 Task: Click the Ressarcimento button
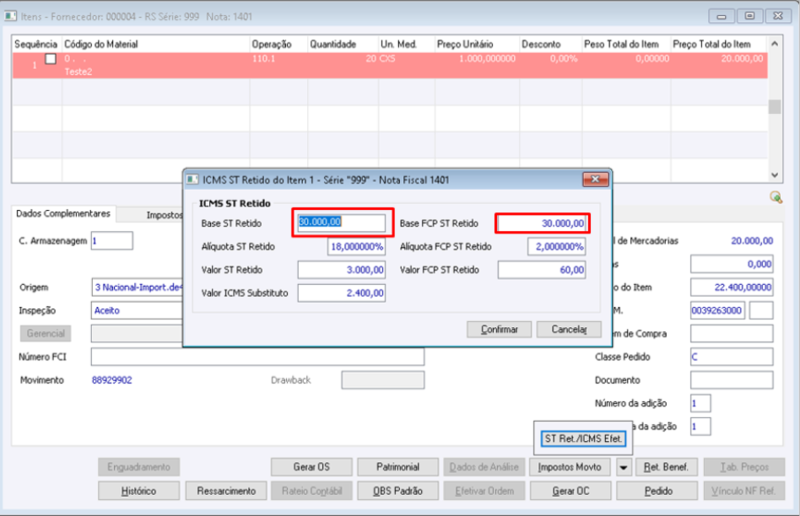[226, 491]
